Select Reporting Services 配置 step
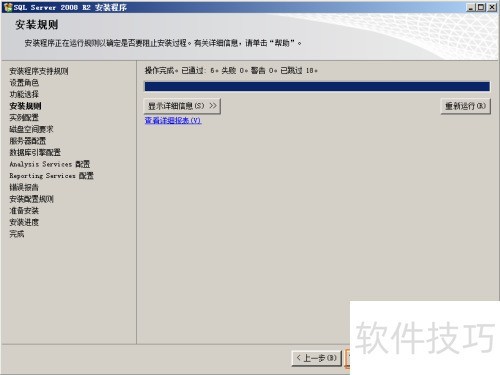500x375 pixels. point(51,176)
